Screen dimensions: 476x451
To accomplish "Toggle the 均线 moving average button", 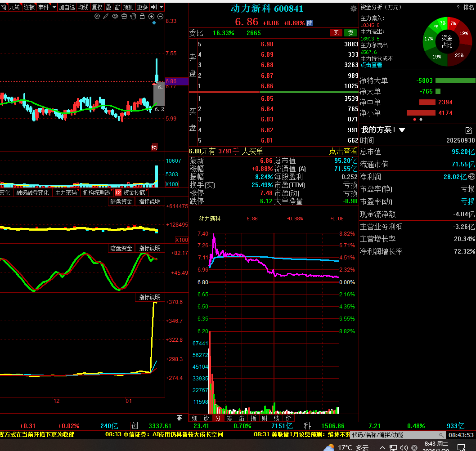I will 83,7.
